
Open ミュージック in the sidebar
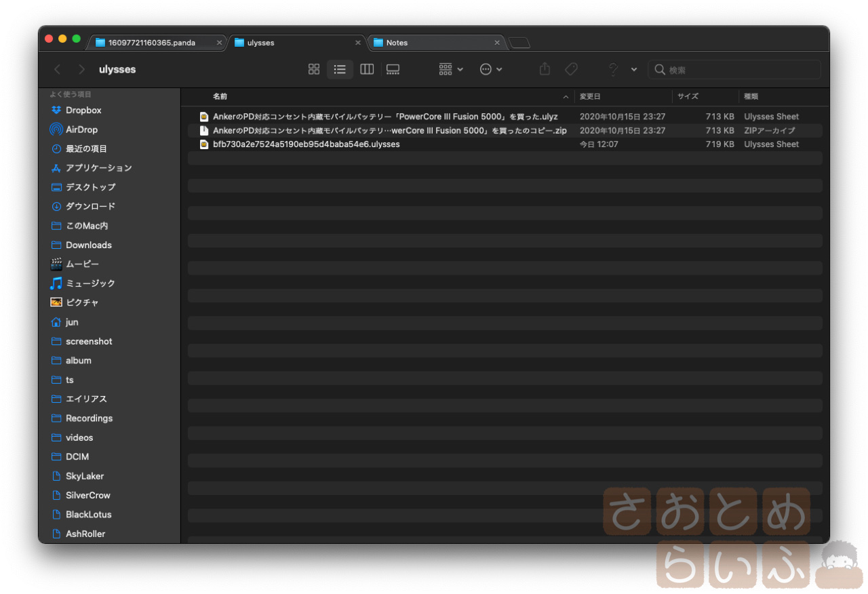[x=90, y=283]
